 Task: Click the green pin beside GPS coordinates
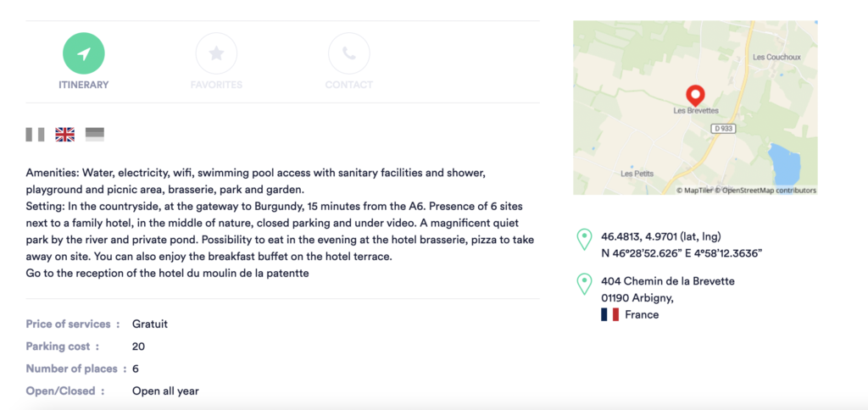point(584,239)
